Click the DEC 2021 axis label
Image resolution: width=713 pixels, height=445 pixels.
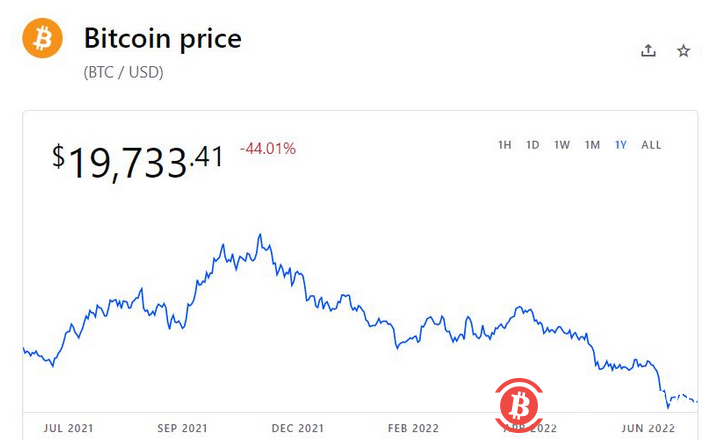[x=299, y=428]
